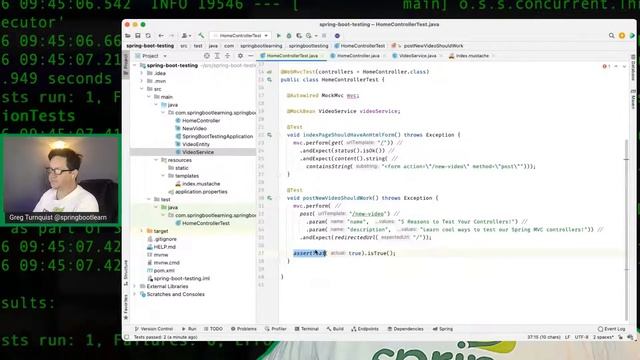Open the Terminal tool window tab

coord(306,329)
